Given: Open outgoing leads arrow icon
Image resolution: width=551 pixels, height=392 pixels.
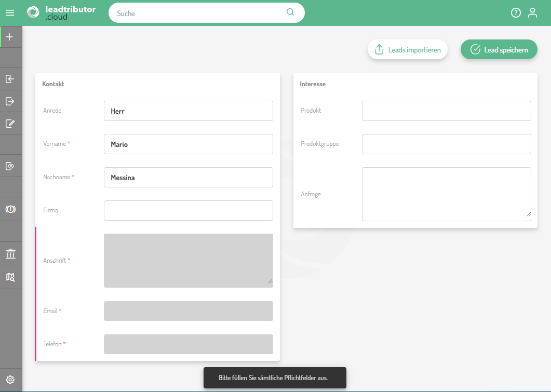Looking at the screenshot, I should tap(10, 101).
